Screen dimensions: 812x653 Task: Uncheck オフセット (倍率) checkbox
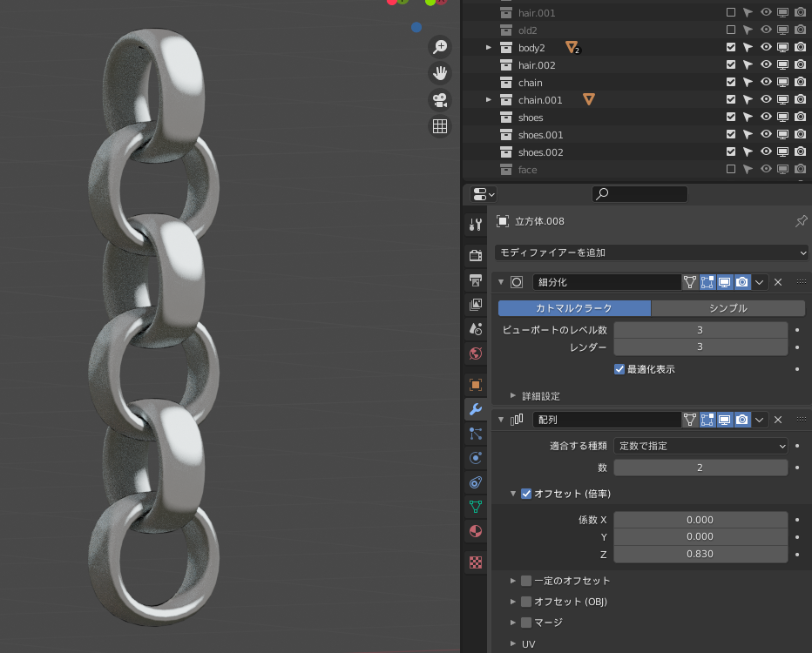[526, 494]
